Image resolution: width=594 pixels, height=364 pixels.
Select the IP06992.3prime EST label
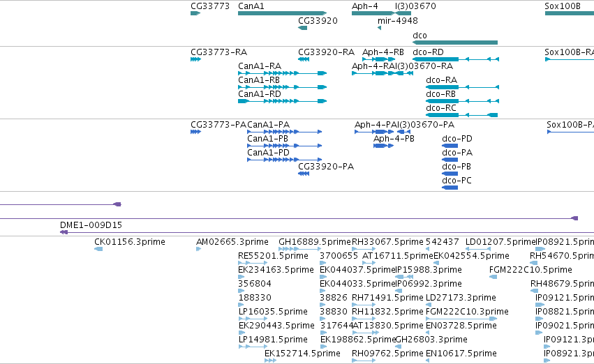429,283
